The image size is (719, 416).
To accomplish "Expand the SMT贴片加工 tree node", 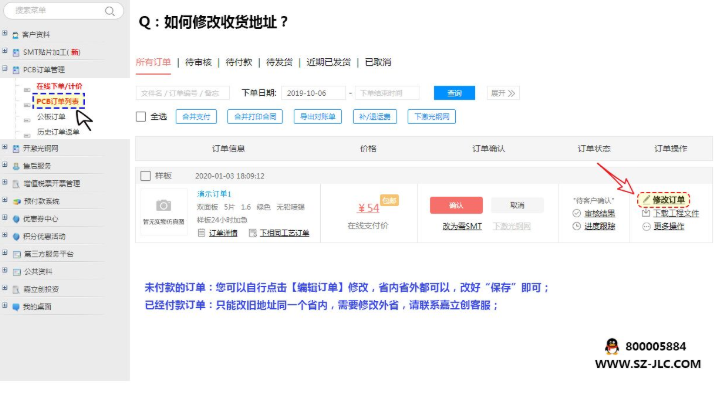I will pyautogui.click(x=5, y=51).
